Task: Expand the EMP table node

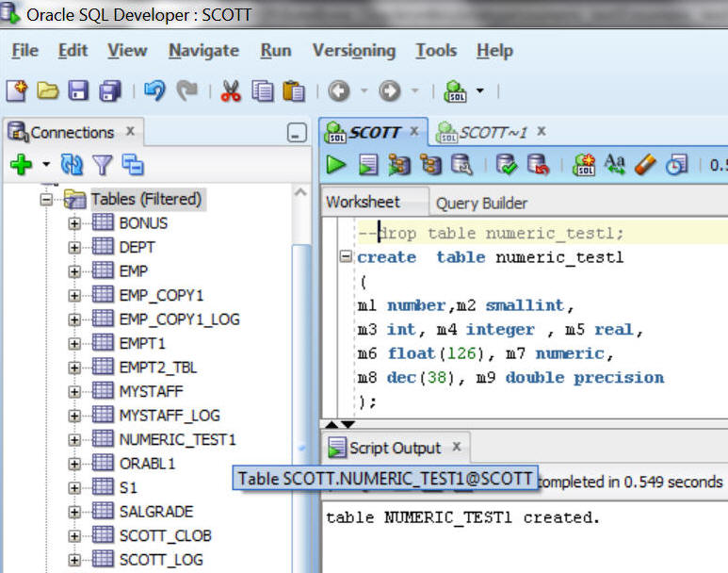Action: 73,271
